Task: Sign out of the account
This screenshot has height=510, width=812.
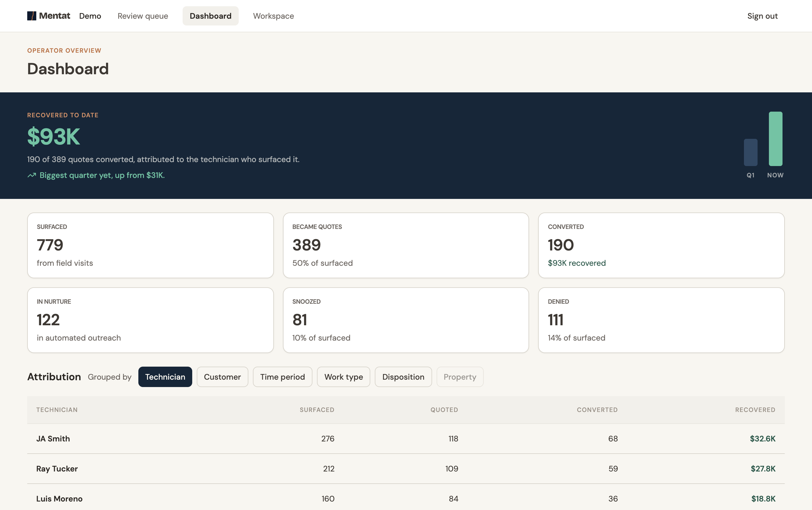Action: (x=762, y=16)
